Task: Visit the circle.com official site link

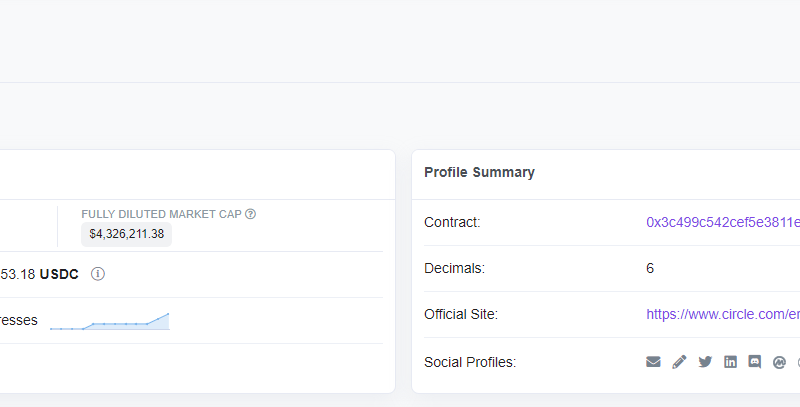Action: pyautogui.click(x=722, y=314)
